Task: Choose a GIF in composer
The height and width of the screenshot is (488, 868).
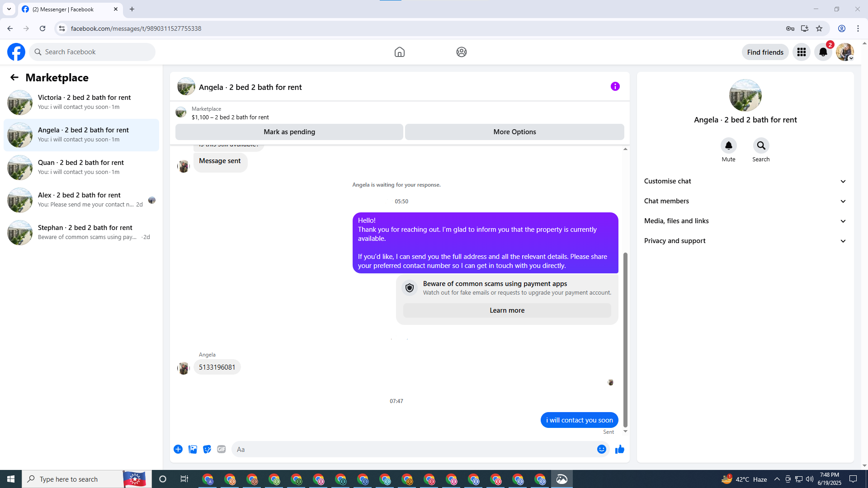Action: 222,449
